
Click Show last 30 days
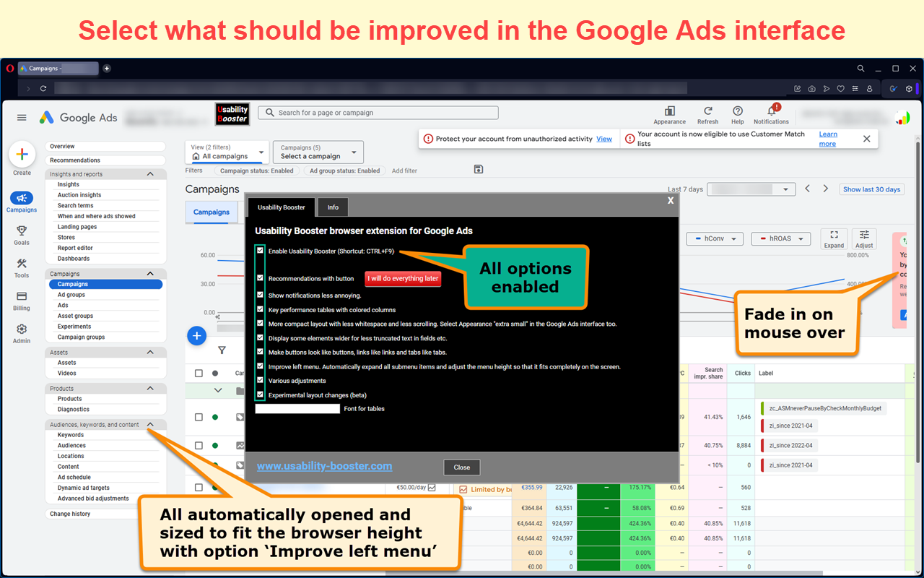[872, 189]
